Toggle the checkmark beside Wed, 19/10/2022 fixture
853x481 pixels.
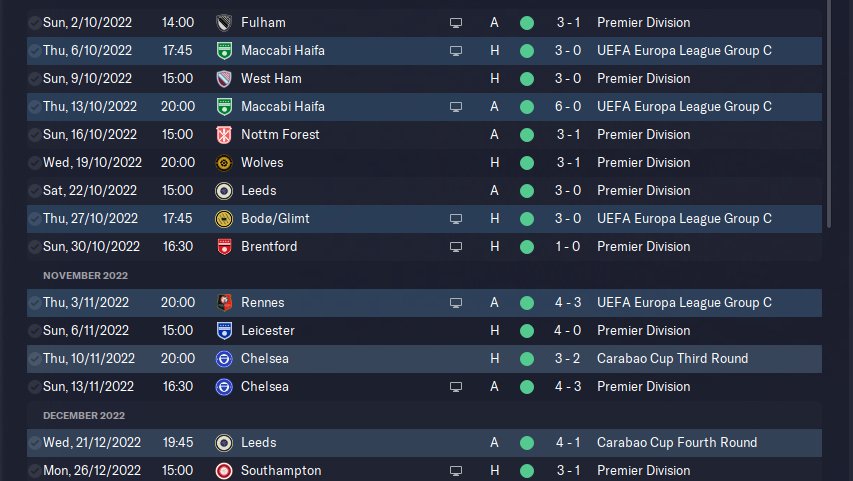pyautogui.click(x=35, y=162)
